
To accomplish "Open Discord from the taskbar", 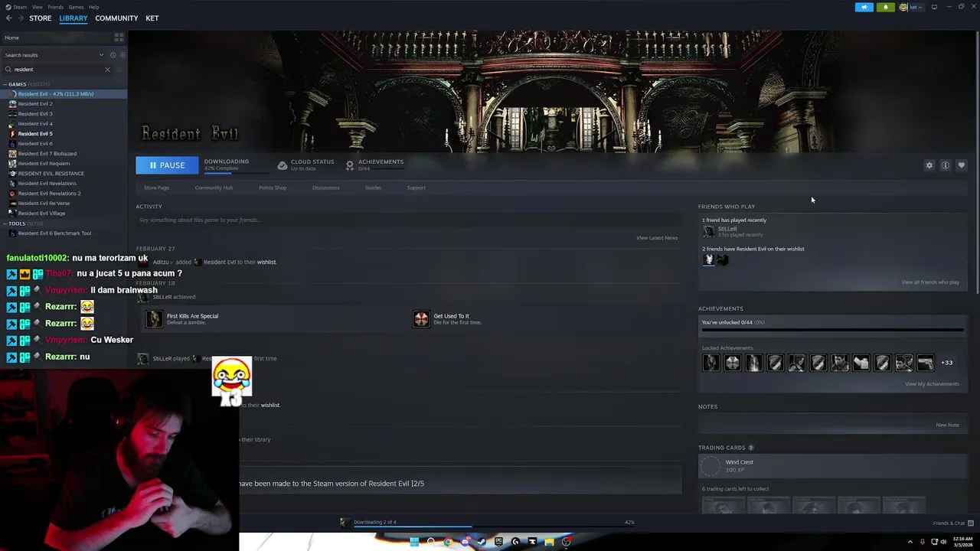I will pyautogui.click(x=465, y=542).
